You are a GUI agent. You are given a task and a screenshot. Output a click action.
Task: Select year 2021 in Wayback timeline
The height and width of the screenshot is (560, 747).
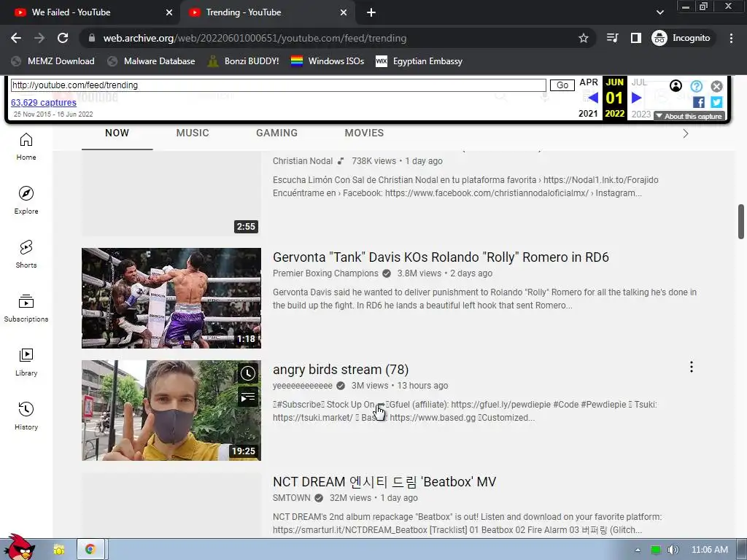click(588, 114)
